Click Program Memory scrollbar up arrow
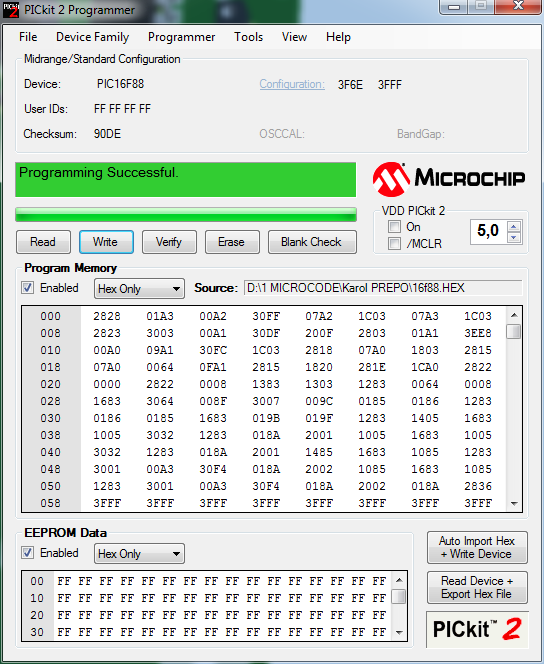544x664 pixels. pyautogui.click(x=514, y=315)
